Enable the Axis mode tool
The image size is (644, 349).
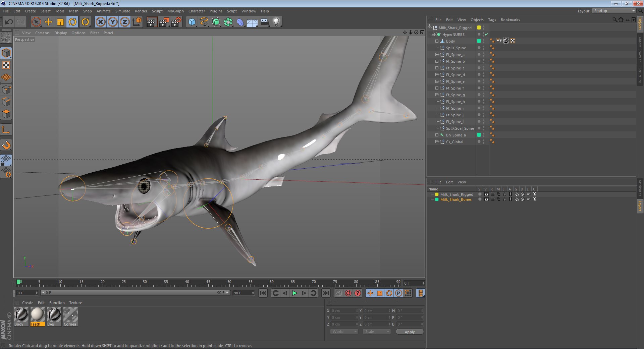pyautogui.click(x=6, y=129)
